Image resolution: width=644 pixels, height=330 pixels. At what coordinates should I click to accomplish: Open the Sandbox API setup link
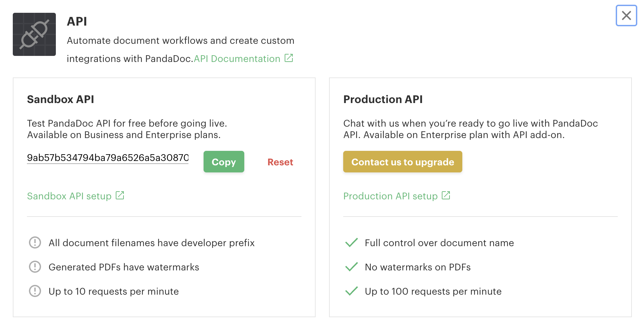coord(69,196)
